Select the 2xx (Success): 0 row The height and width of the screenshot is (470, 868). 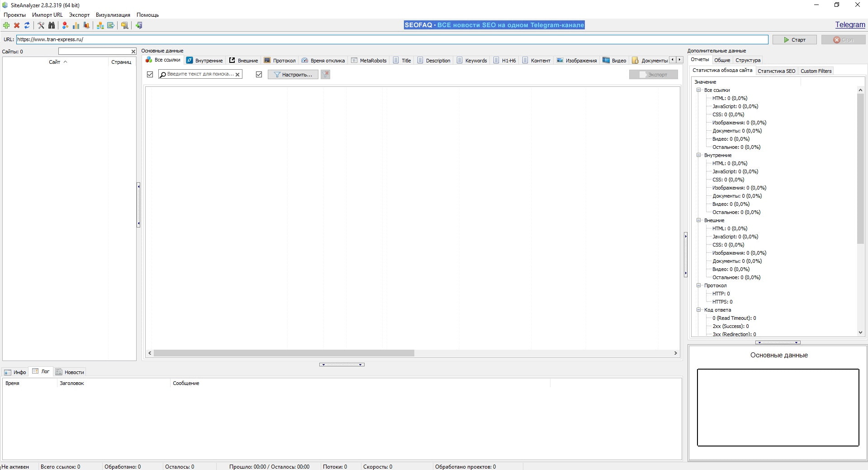[x=730, y=326]
